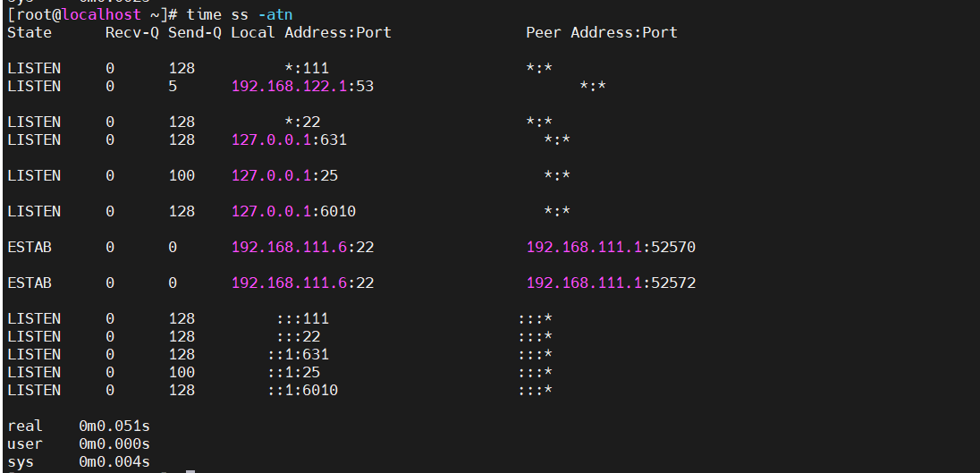Click the Recv-Q column header
This screenshot has width=980, height=473.
(x=131, y=32)
